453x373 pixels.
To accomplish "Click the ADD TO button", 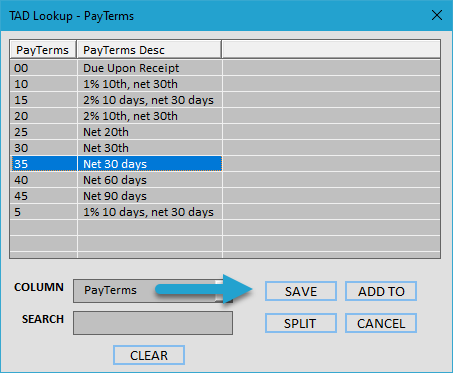I will (381, 291).
